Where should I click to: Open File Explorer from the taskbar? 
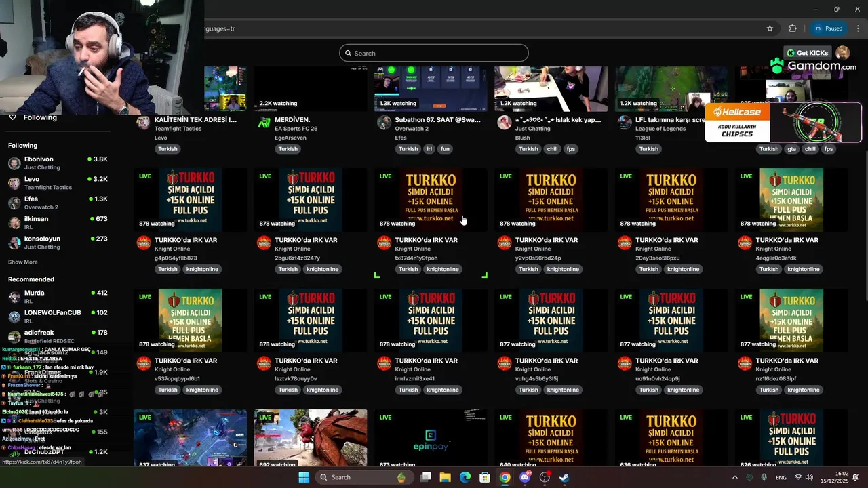tap(446, 477)
